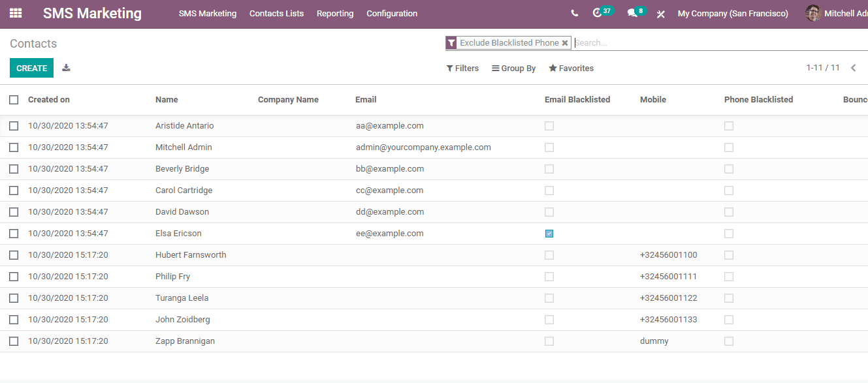Go to previous page arrow
The height and width of the screenshot is (383, 868).
(x=853, y=68)
